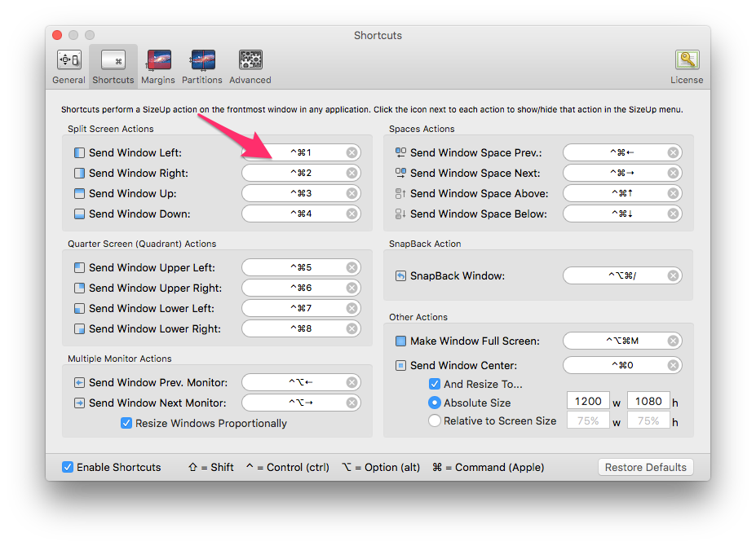Screen dimensions: 756x546
Task: Clear the Send Window Upper Right shortcut
Action: (352, 288)
